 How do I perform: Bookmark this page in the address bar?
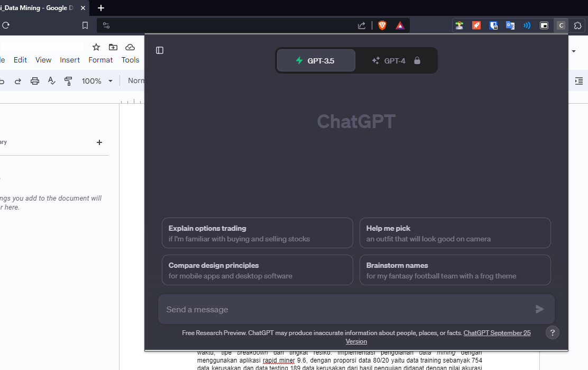click(85, 25)
